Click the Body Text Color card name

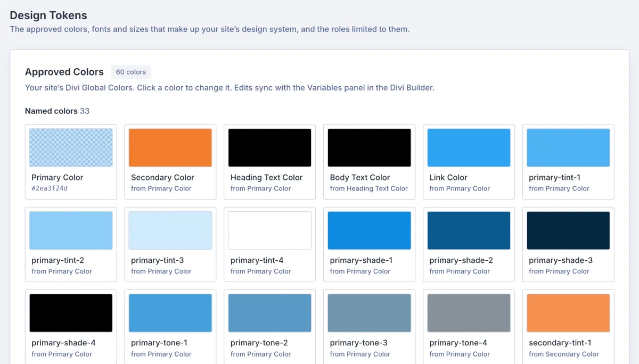click(360, 177)
